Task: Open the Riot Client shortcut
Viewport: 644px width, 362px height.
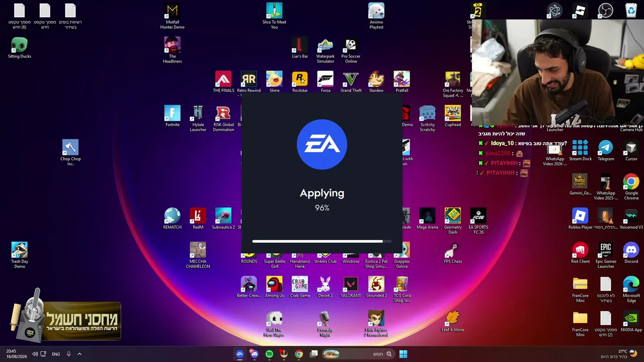Action: pos(580,253)
